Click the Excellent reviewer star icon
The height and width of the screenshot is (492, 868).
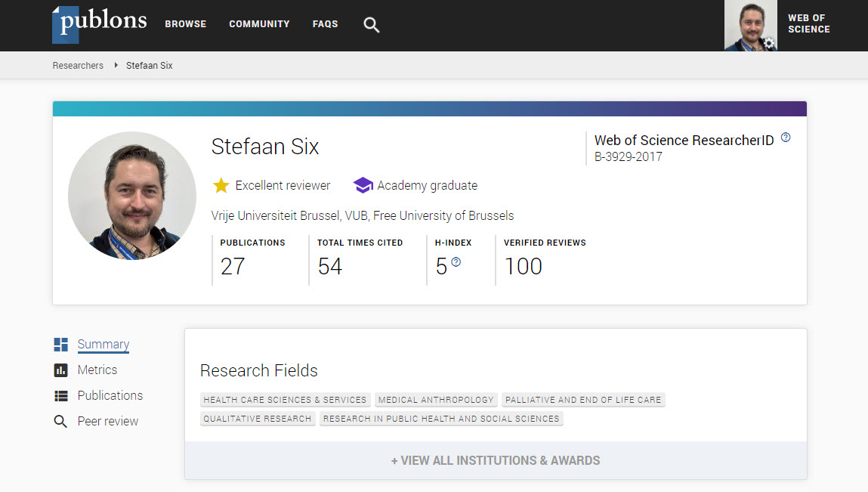pos(221,186)
